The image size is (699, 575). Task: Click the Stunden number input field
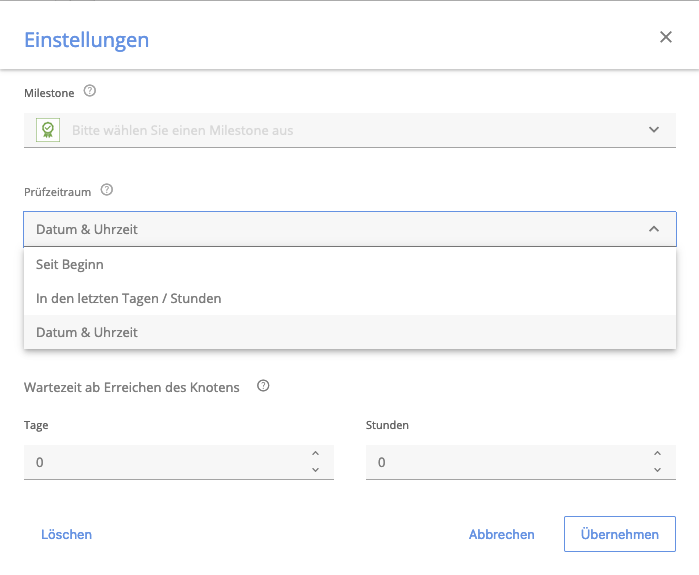click(521, 462)
